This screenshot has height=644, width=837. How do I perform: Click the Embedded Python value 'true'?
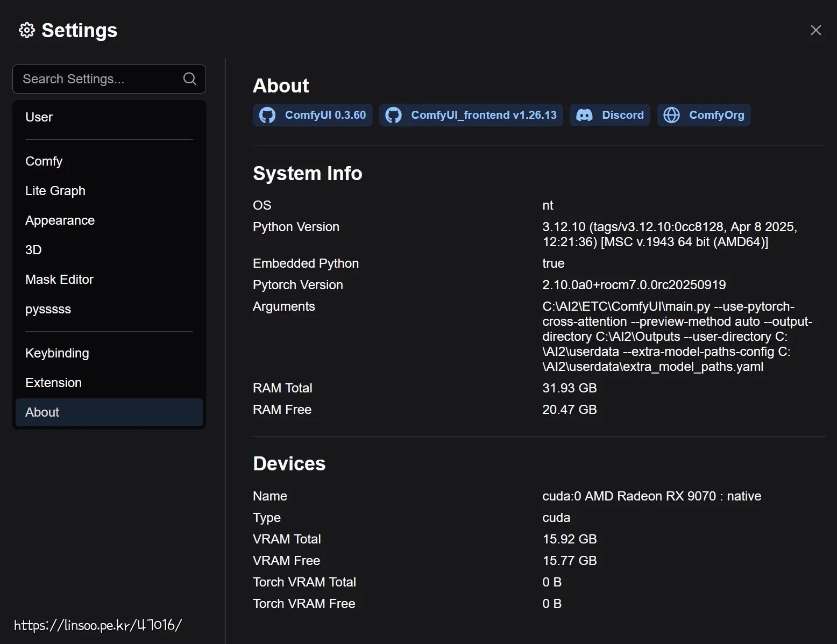(x=554, y=263)
